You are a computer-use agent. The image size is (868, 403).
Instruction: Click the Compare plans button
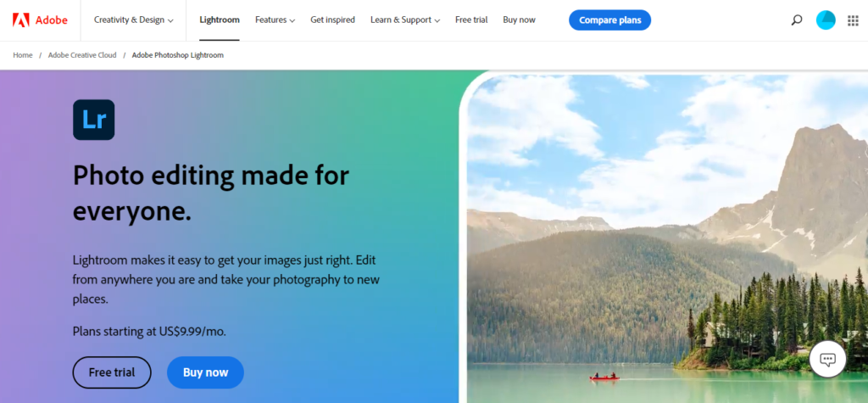coord(610,20)
